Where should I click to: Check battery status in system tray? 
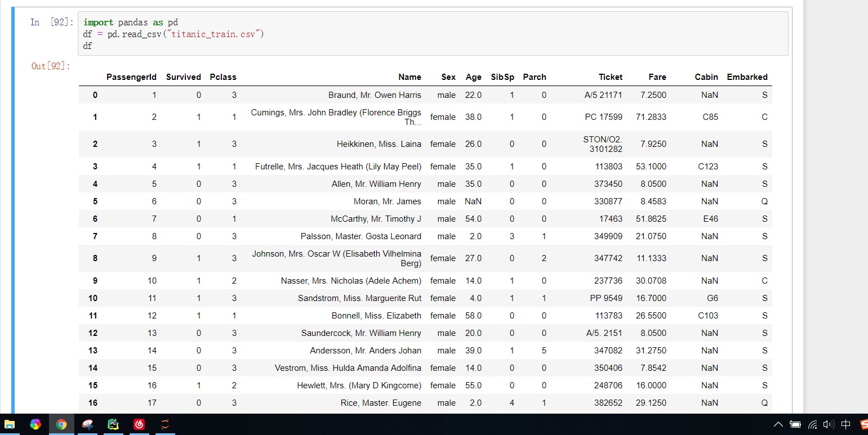click(795, 424)
